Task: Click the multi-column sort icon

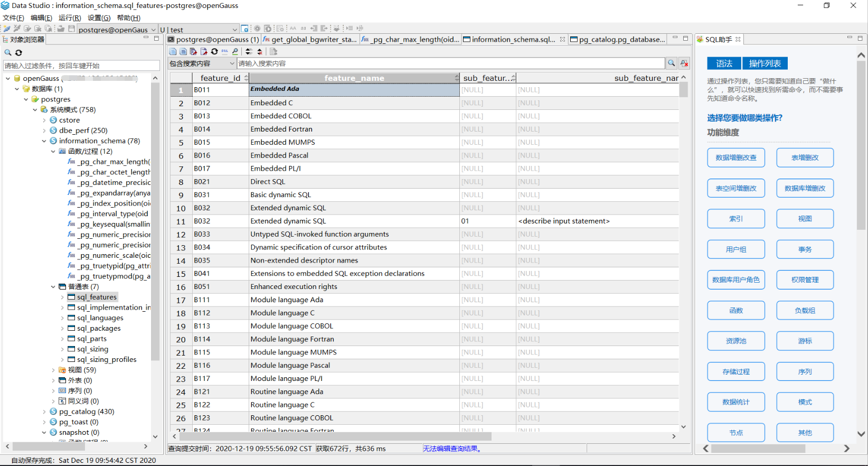Action: (x=249, y=51)
